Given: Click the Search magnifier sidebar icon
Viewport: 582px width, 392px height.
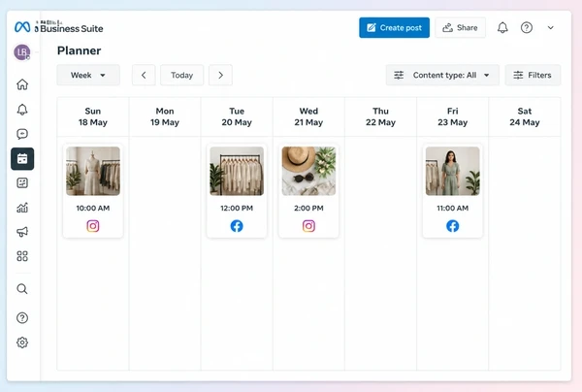Looking at the screenshot, I should point(22,289).
